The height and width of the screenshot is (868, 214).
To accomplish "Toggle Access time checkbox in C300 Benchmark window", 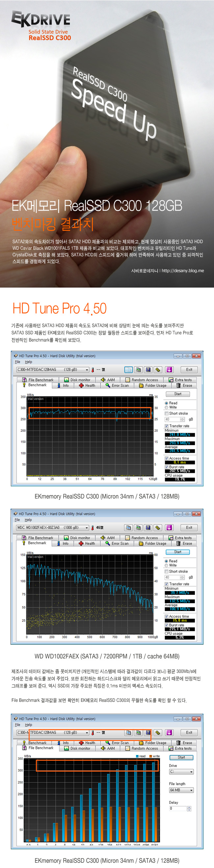I will click(x=167, y=458).
